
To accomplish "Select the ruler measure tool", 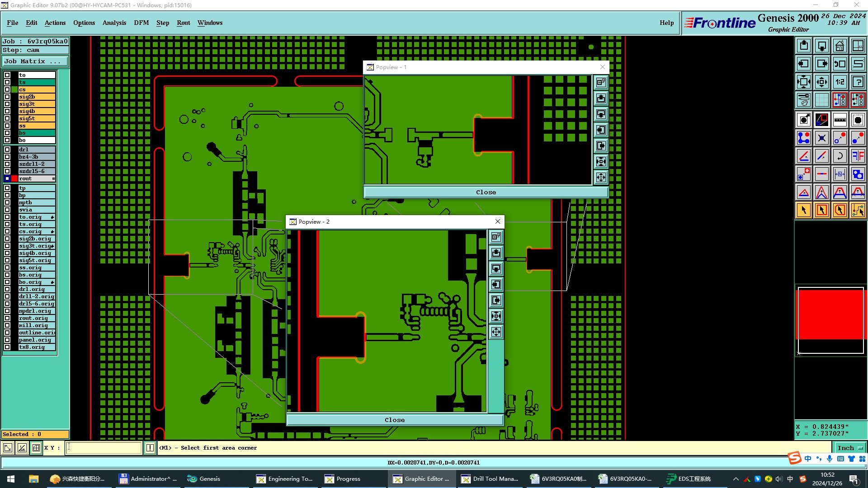I will click(x=840, y=120).
